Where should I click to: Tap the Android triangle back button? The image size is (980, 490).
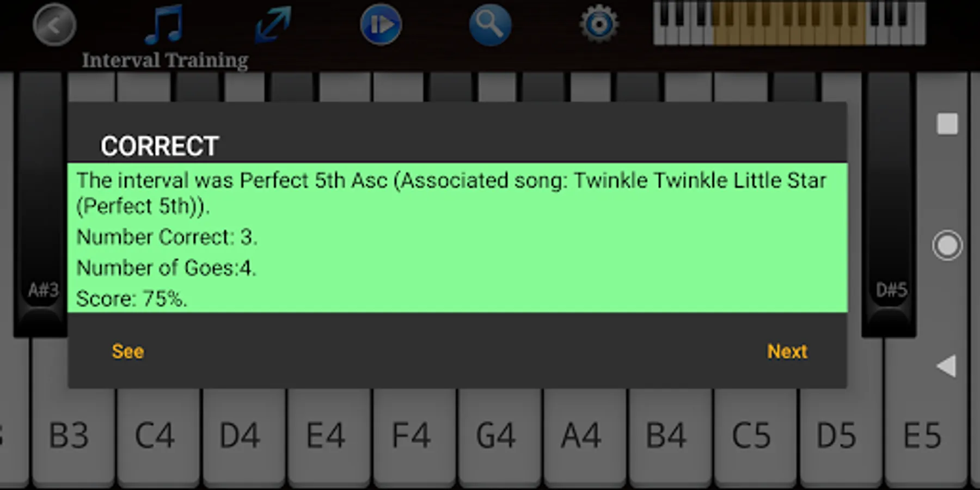(x=947, y=366)
